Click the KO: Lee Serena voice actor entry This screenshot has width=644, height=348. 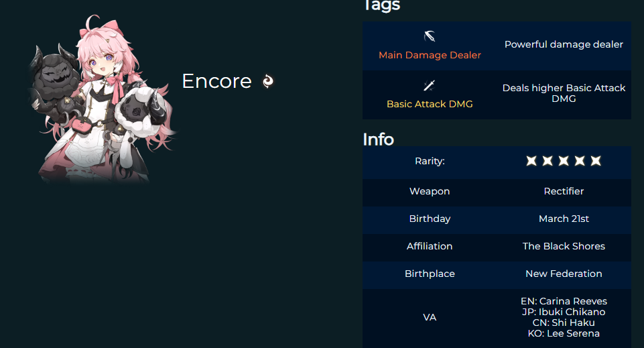[564, 333]
